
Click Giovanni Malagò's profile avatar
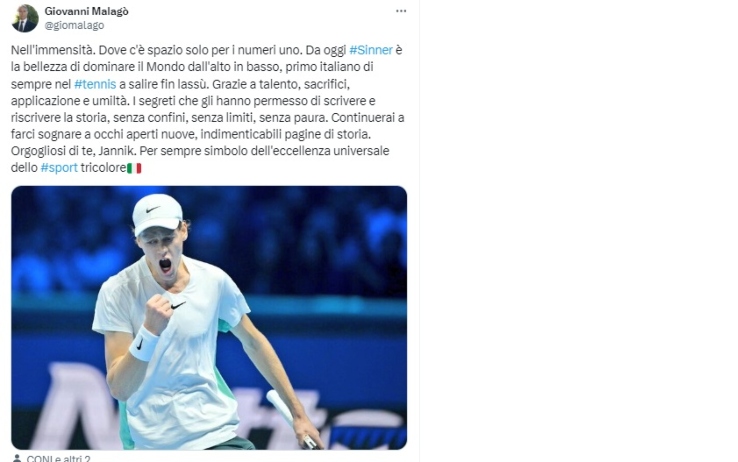click(25, 18)
